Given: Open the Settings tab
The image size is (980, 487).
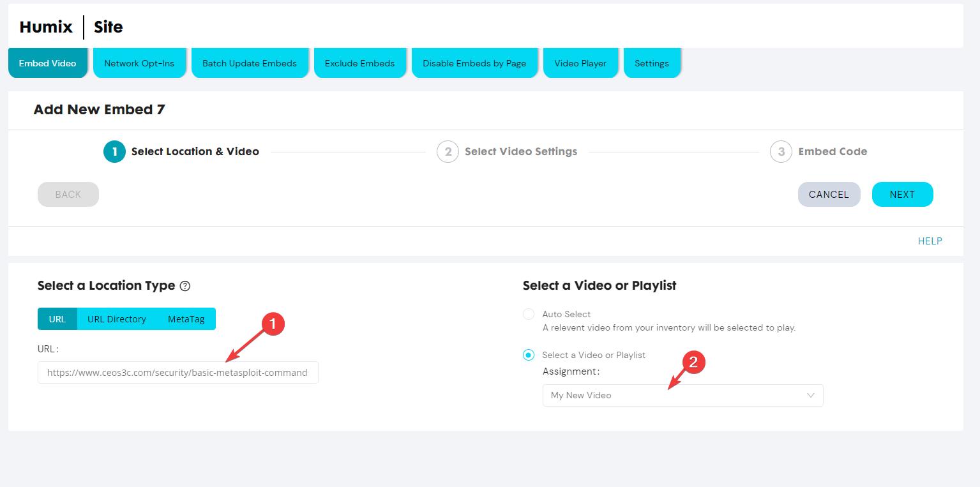Looking at the screenshot, I should [652, 63].
